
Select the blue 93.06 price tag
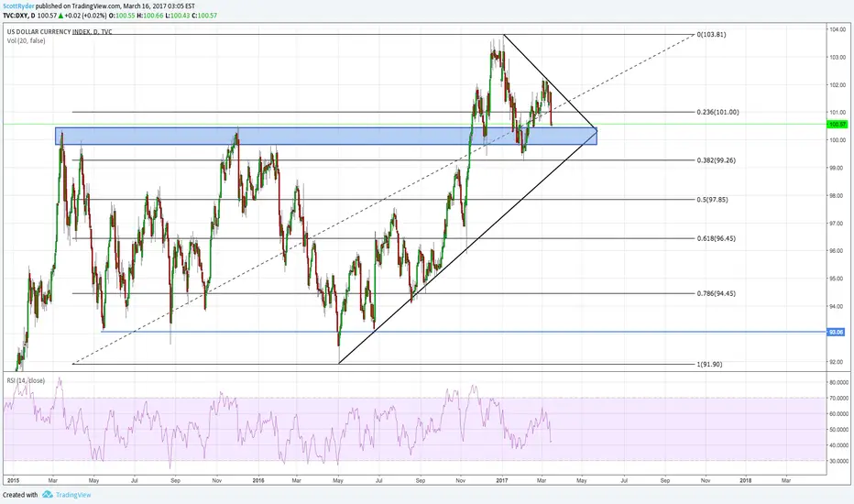tap(837, 332)
